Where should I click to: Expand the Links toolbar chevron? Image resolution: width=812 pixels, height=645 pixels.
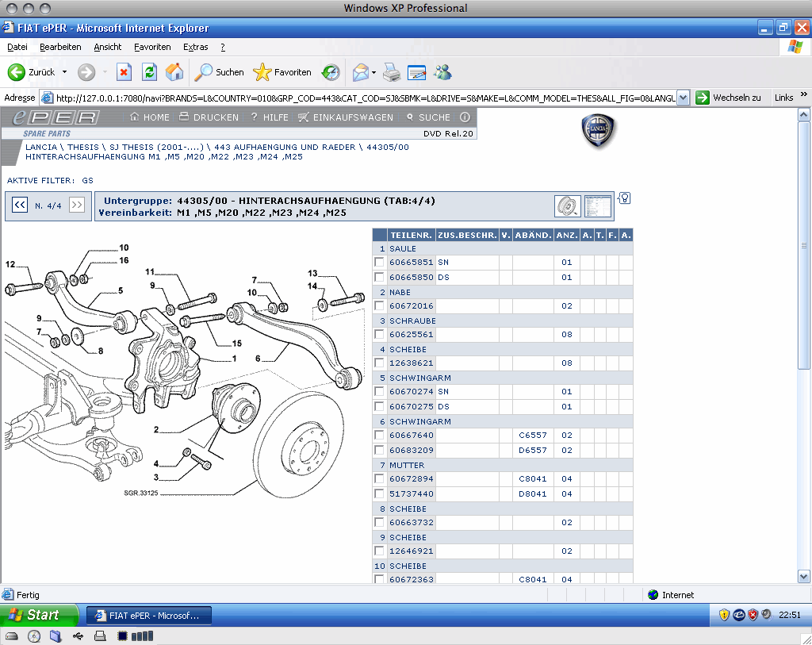[804, 95]
